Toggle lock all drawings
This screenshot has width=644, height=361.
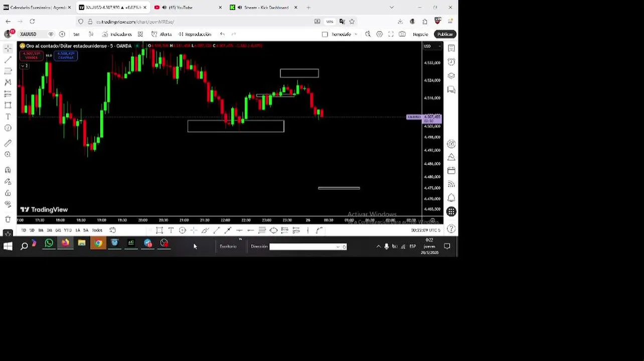(x=8, y=193)
